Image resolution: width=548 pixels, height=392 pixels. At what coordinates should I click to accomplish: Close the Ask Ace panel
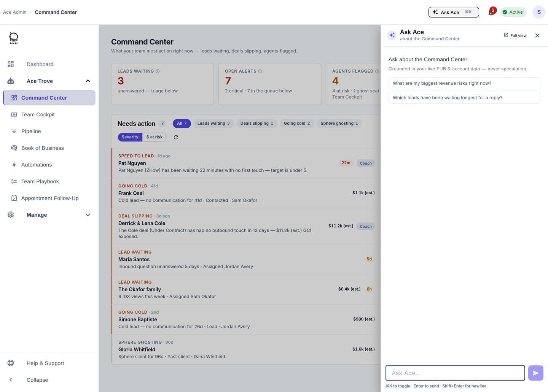tap(537, 35)
